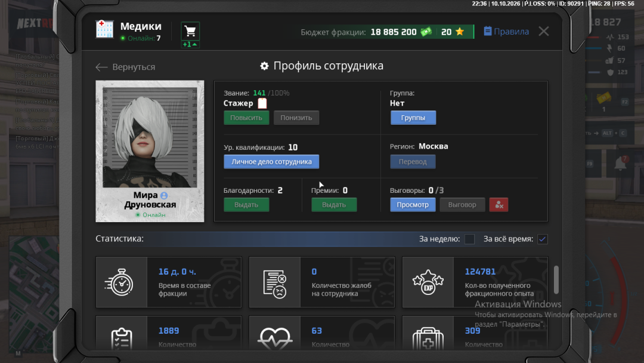Go back using the Вернуться arrow

(x=125, y=67)
